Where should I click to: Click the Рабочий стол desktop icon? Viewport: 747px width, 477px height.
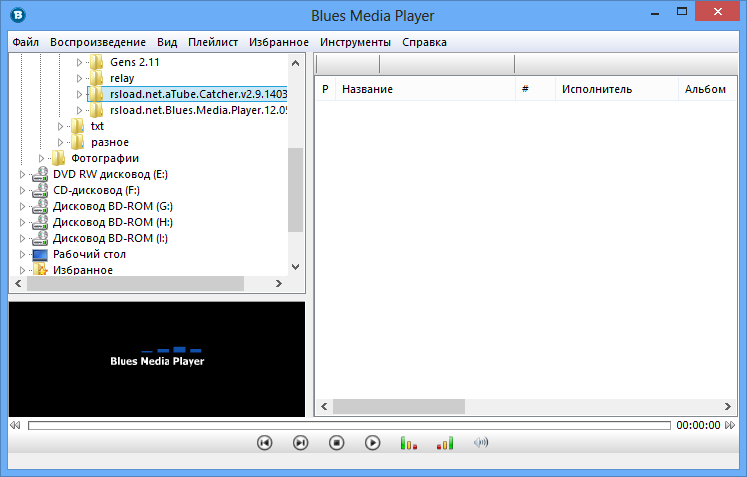click(x=40, y=254)
